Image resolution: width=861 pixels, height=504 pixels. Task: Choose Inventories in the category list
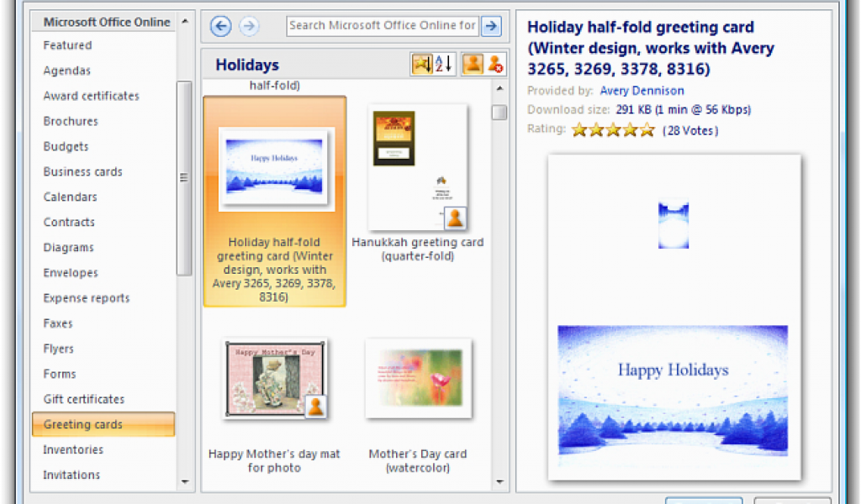coord(74,449)
